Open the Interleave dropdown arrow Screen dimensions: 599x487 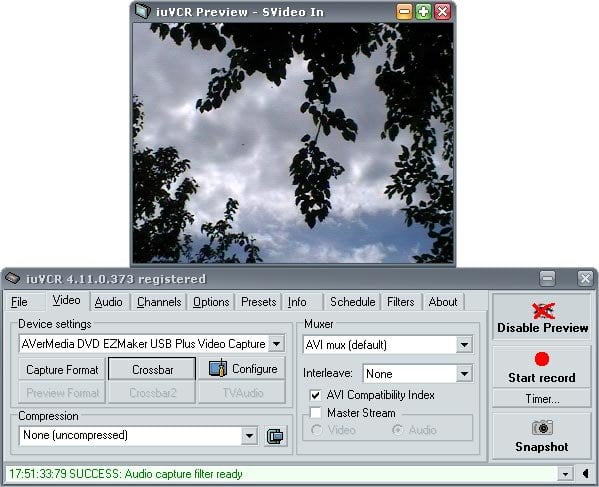[x=464, y=374]
